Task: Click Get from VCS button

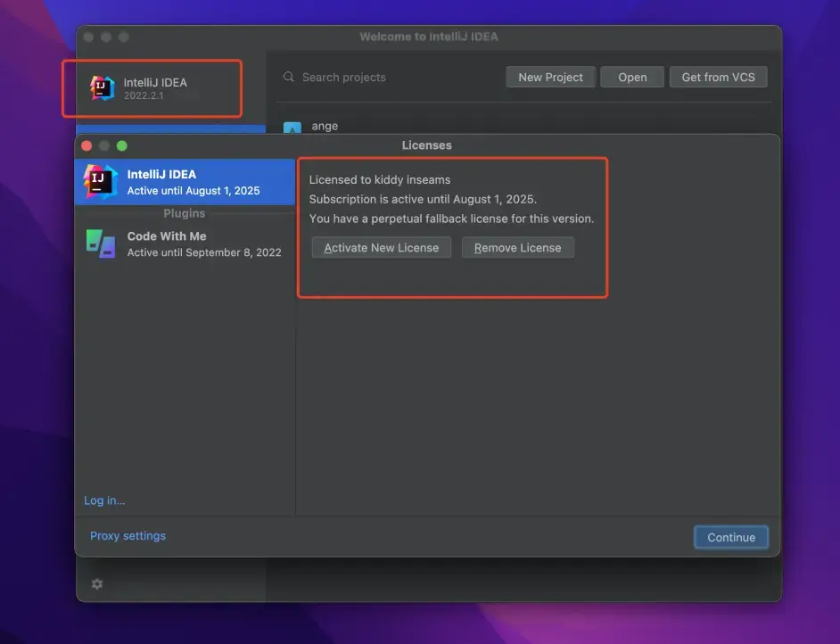Action: tap(719, 77)
